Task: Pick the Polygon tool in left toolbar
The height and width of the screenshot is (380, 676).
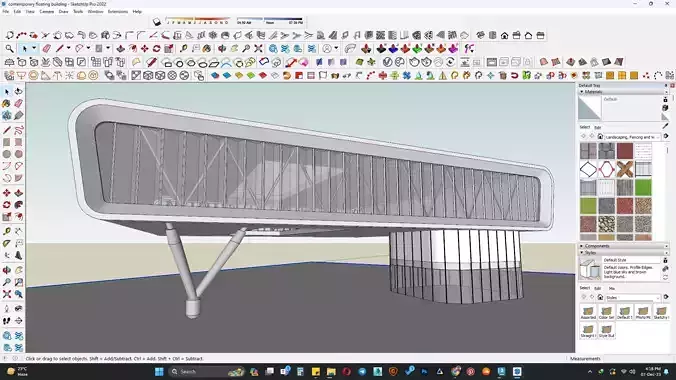Action: pos(19,154)
